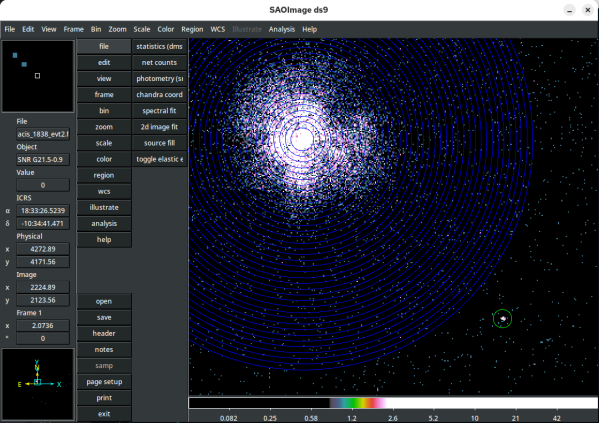Select the 'bin' buttonbar tab
Screen dimensions: 599x423
tap(104, 110)
